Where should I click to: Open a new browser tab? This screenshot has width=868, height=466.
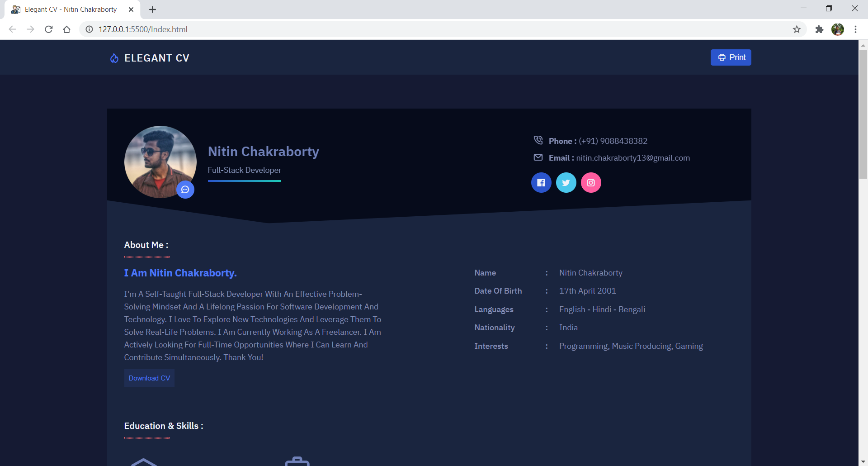click(x=152, y=9)
